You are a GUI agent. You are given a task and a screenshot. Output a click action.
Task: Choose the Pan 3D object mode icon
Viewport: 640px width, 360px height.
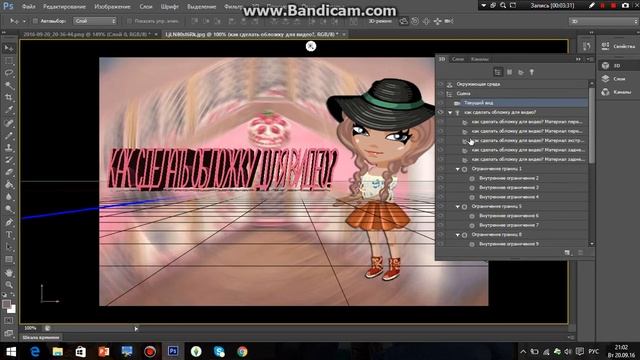coord(426,21)
